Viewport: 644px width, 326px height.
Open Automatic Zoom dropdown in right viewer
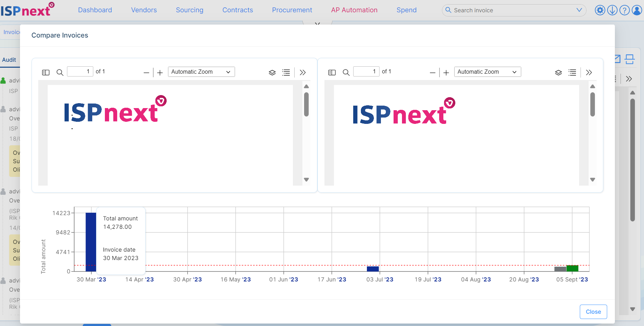click(x=488, y=72)
